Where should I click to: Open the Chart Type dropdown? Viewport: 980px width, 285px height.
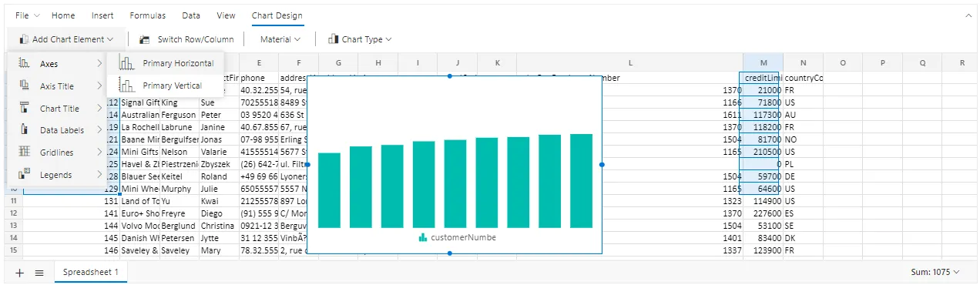pos(360,39)
